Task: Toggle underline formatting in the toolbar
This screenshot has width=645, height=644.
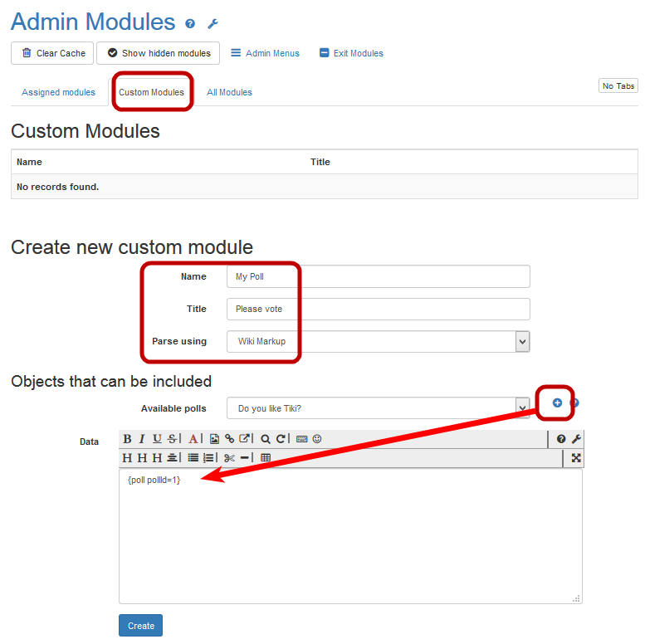Action: tap(157, 439)
